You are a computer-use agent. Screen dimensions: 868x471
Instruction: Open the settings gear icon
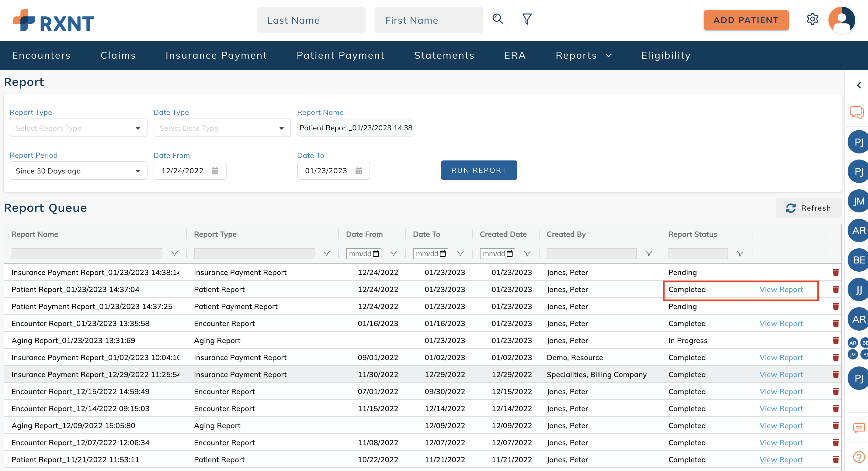[x=812, y=19]
